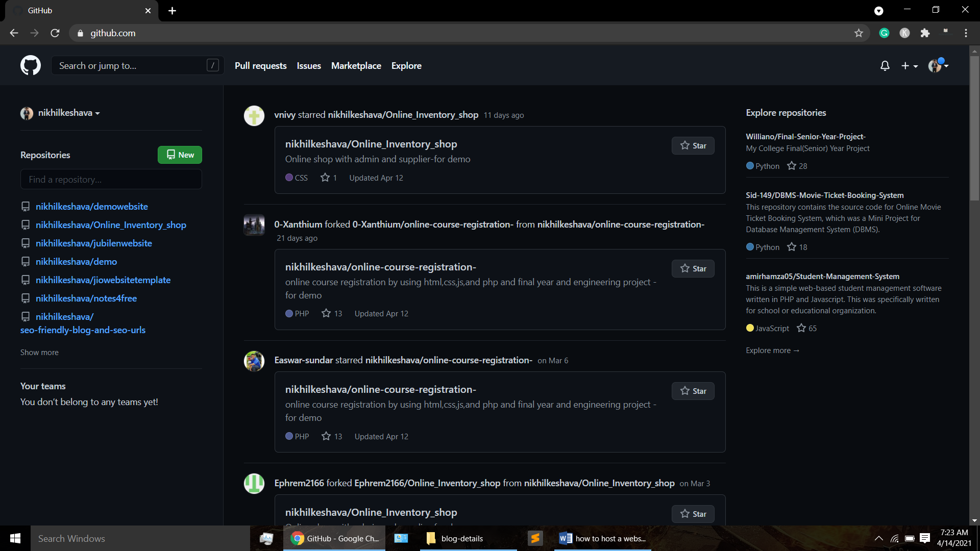Star Online_Inventory_shop in Ephrem2166's fork card
The image size is (980, 551).
pyautogui.click(x=693, y=514)
